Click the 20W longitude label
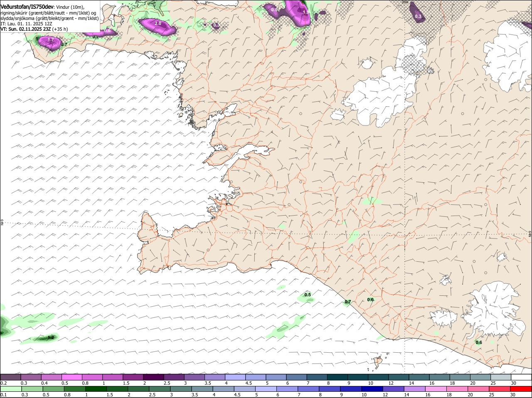Viewport: 532px width, 398px height. pyautogui.click(x=405, y=2)
